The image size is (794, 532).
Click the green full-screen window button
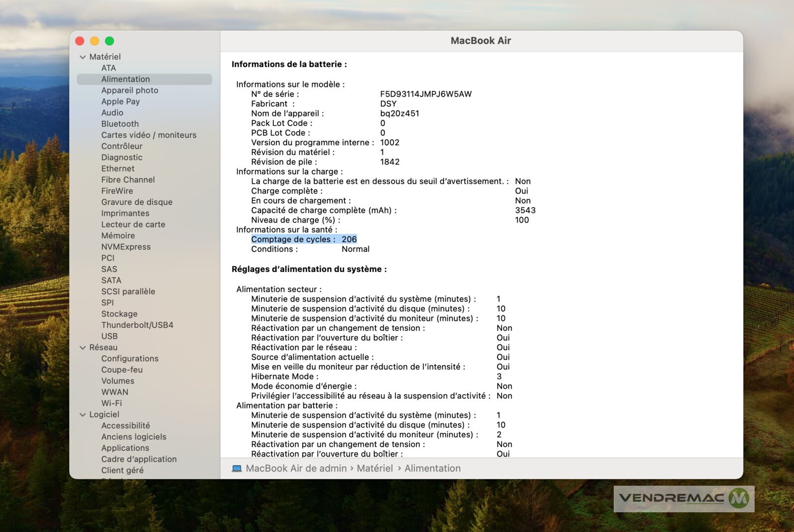pyautogui.click(x=109, y=41)
